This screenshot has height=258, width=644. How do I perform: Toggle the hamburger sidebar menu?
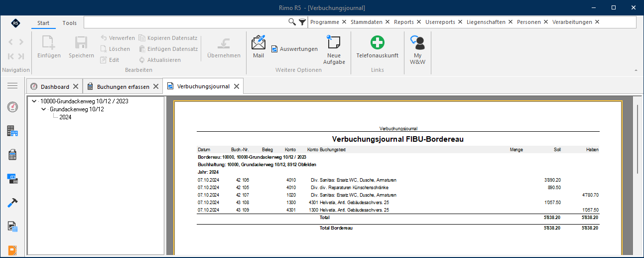click(12, 86)
